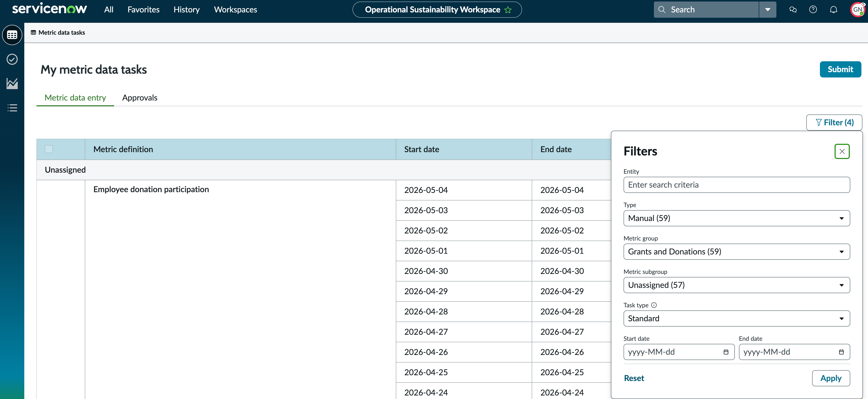This screenshot has height=399, width=868.
Task: Open Metric subgroup dropdown Unassigned (57)
Action: pyautogui.click(x=737, y=285)
